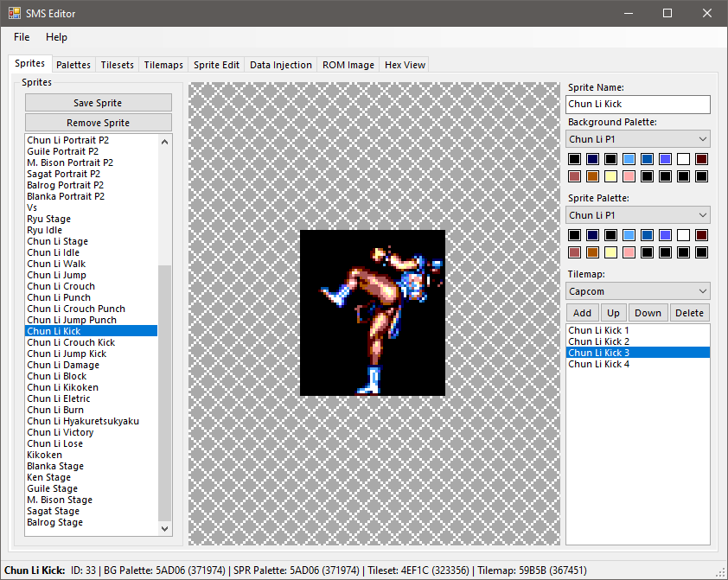Screen dimensions: 728x580
Task: Click the Chun Li sprite preview image
Action: coord(373,313)
